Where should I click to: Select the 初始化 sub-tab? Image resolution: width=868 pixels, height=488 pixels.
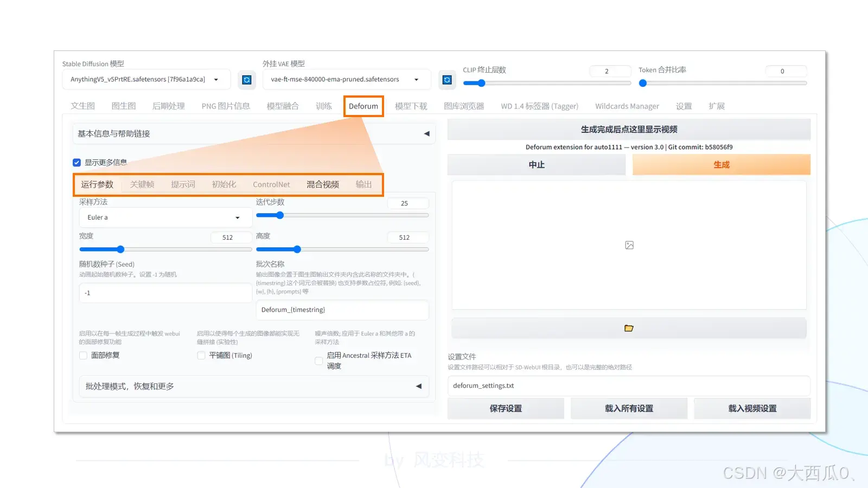pyautogui.click(x=224, y=185)
